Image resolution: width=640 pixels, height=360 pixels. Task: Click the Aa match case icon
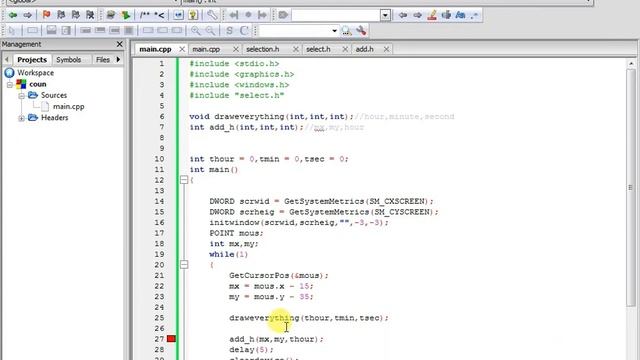460,16
